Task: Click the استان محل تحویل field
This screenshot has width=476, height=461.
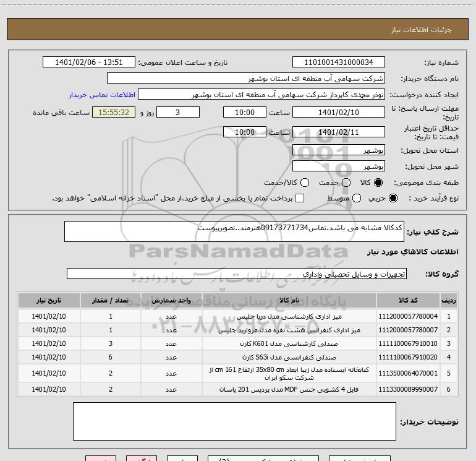Action: click(339, 150)
